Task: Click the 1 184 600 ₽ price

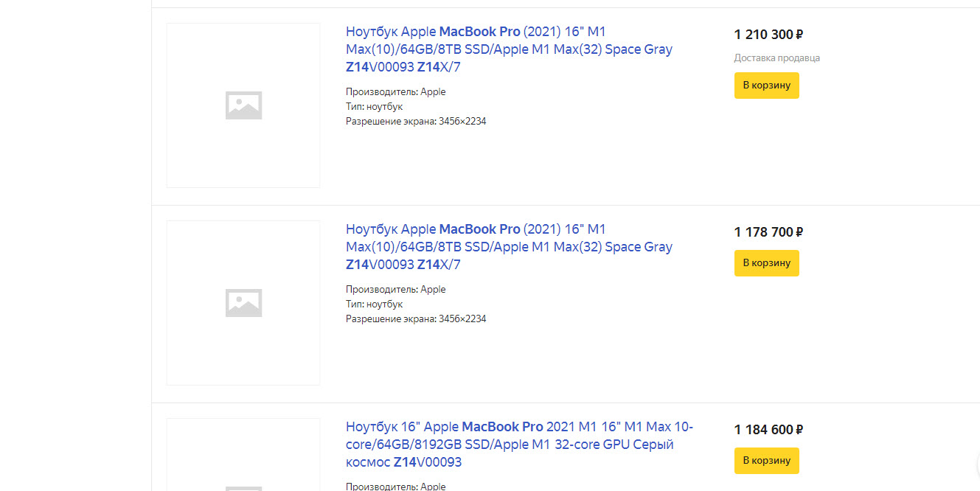Action: 768,430
